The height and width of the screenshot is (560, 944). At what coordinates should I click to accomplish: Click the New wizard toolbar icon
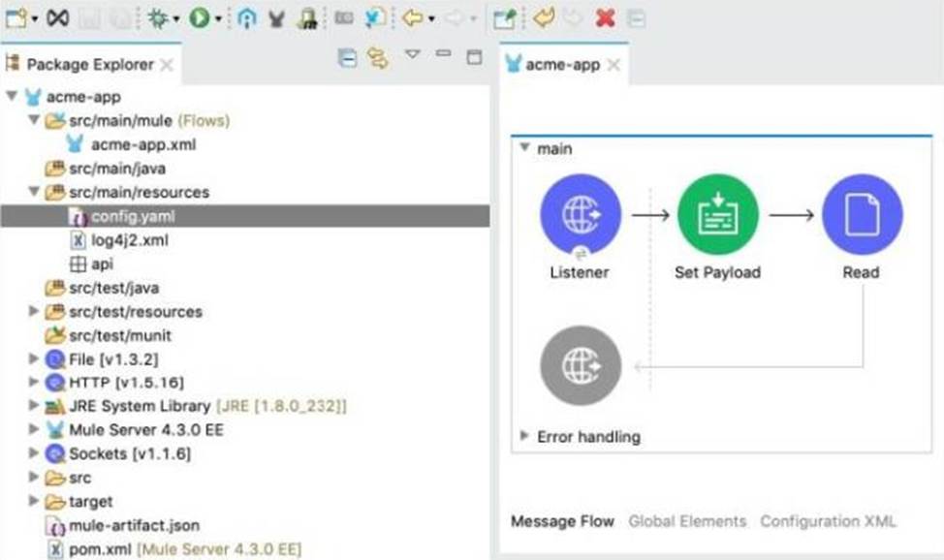pyautogui.click(x=16, y=18)
